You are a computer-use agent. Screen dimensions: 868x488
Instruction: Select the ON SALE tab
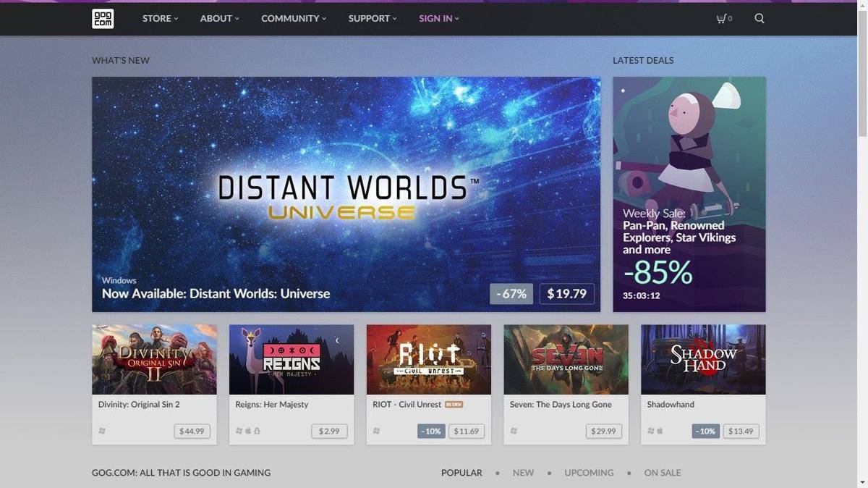point(663,473)
